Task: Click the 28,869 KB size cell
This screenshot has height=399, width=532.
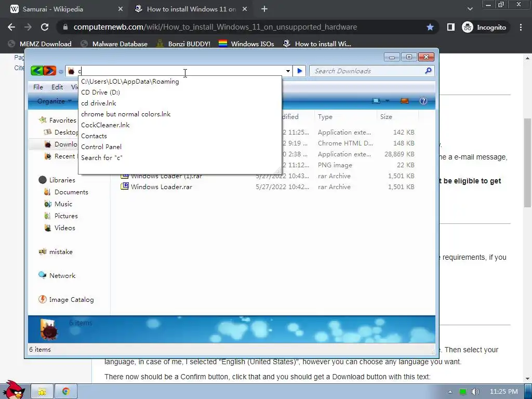Action: (399, 154)
